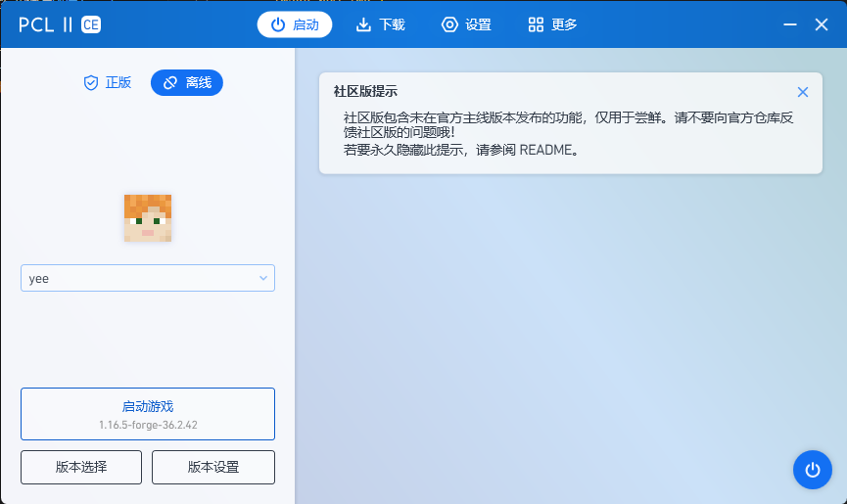Switch to the 下载 download tab
This screenshot has height=504, width=847.
click(380, 24)
